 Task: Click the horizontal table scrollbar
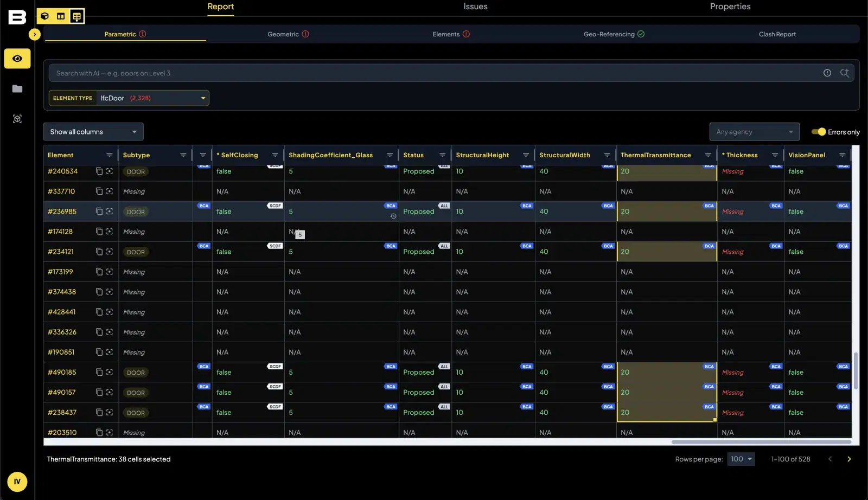pos(761,442)
